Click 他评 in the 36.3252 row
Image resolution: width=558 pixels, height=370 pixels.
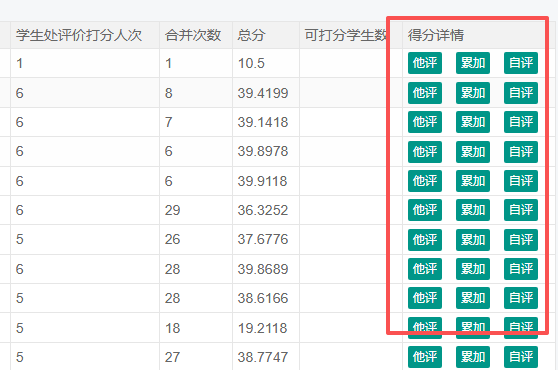tap(425, 210)
